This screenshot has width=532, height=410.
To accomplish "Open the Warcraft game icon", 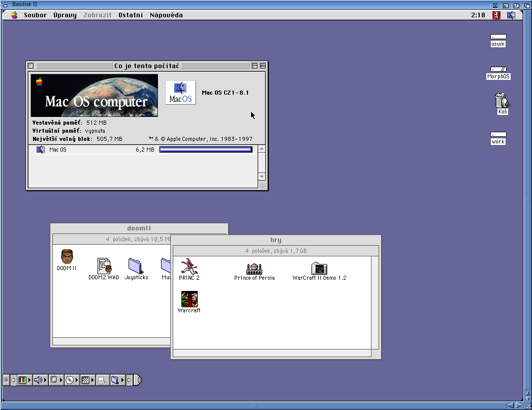I will 189,299.
